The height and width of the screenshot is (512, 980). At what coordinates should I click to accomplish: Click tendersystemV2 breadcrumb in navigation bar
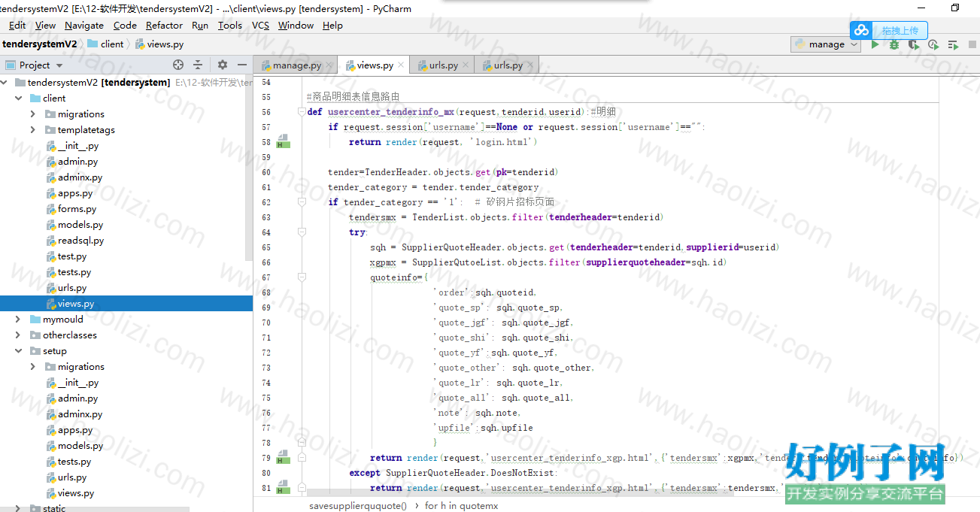(x=39, y=44)
